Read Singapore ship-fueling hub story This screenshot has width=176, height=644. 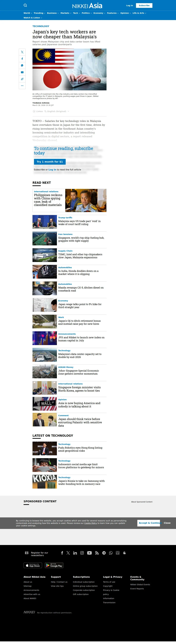point(81,239)
